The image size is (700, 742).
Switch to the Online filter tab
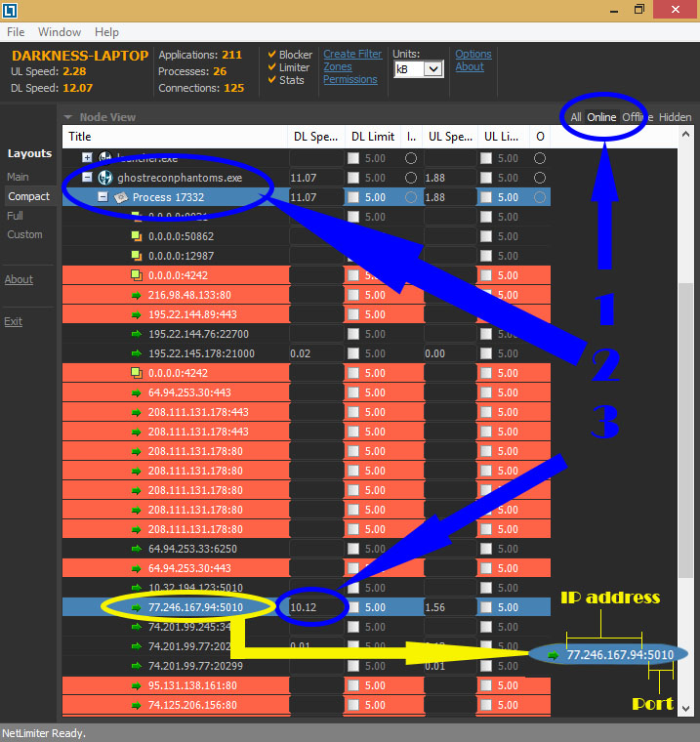(x=601, y=117)
